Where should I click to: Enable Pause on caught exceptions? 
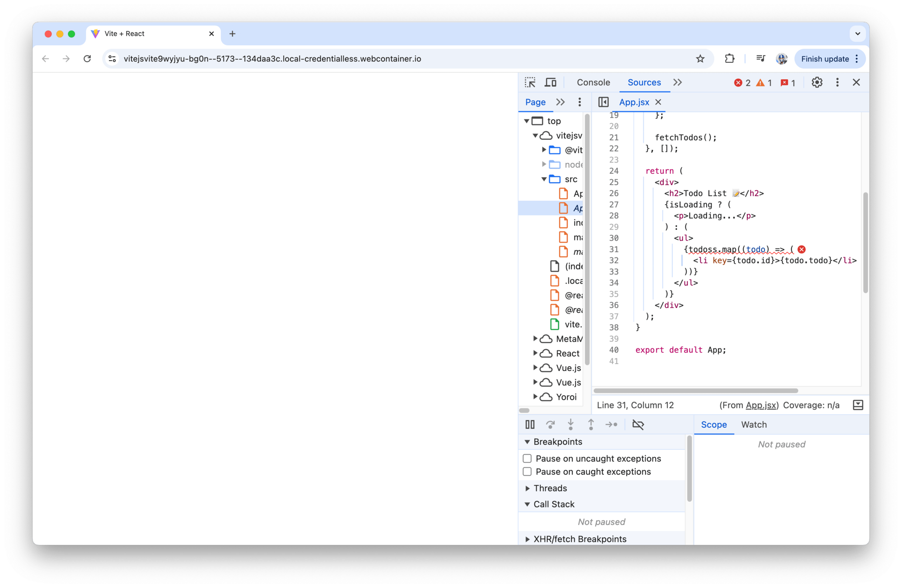tap(527, 472)
